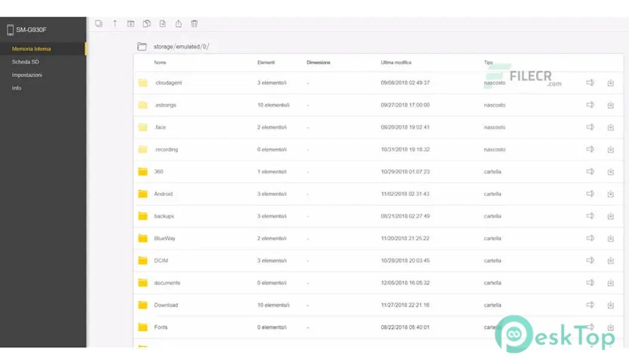Click date 12/06/2018 16:05:32 cell
The image size is (629, 364).
click(405, 283)
